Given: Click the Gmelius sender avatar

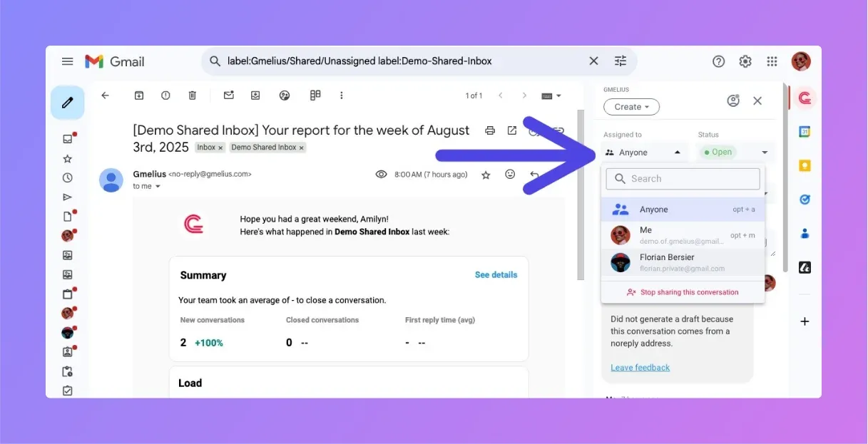Looking at the screenshot, I should click(111, 180).
